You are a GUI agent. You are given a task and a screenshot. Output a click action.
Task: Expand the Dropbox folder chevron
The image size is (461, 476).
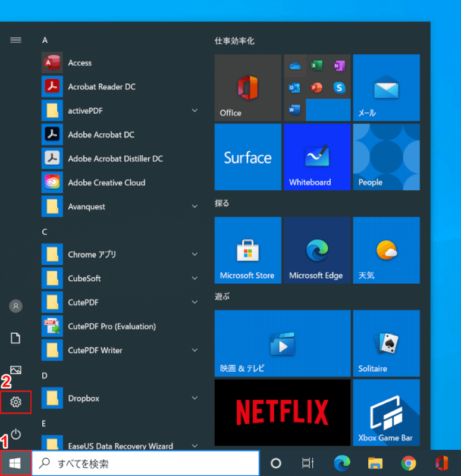195,398
